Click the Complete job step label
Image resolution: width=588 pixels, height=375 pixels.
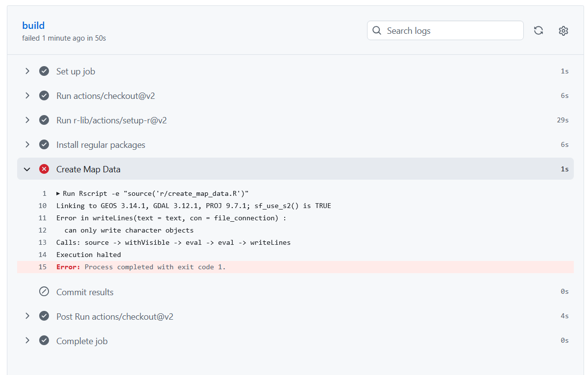(x=82, y=341)
